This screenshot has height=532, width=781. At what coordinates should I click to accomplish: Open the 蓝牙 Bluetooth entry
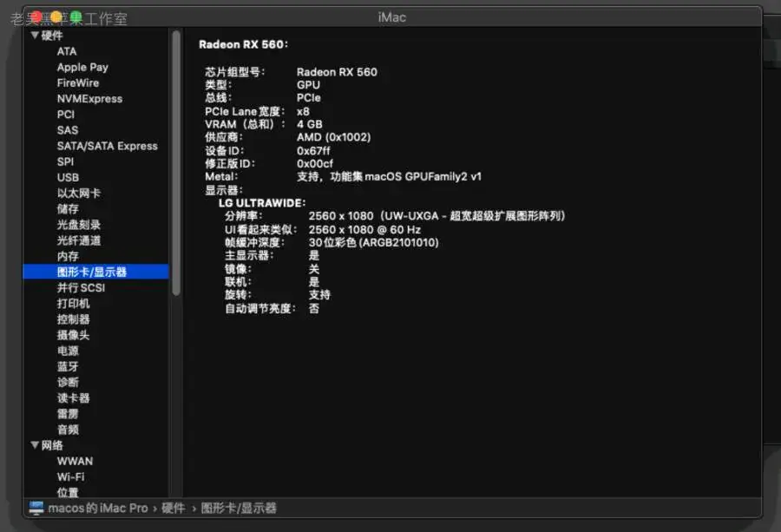pos(68,366)
